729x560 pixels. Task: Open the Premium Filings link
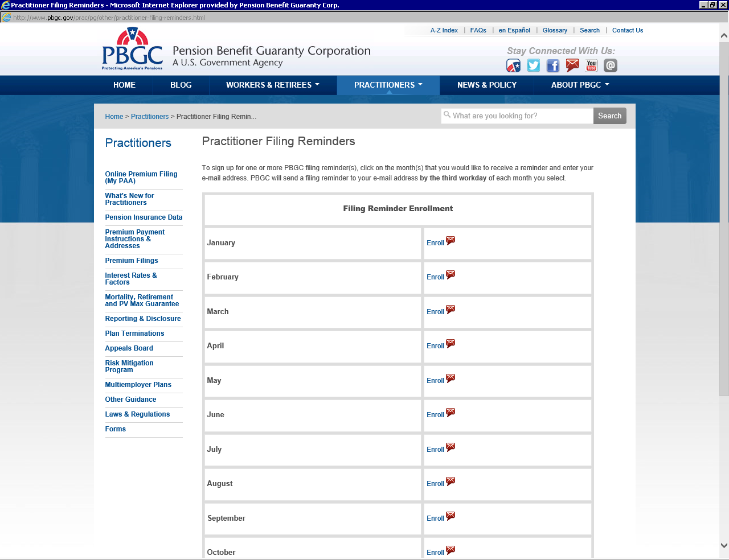click(x=132, y=261)
